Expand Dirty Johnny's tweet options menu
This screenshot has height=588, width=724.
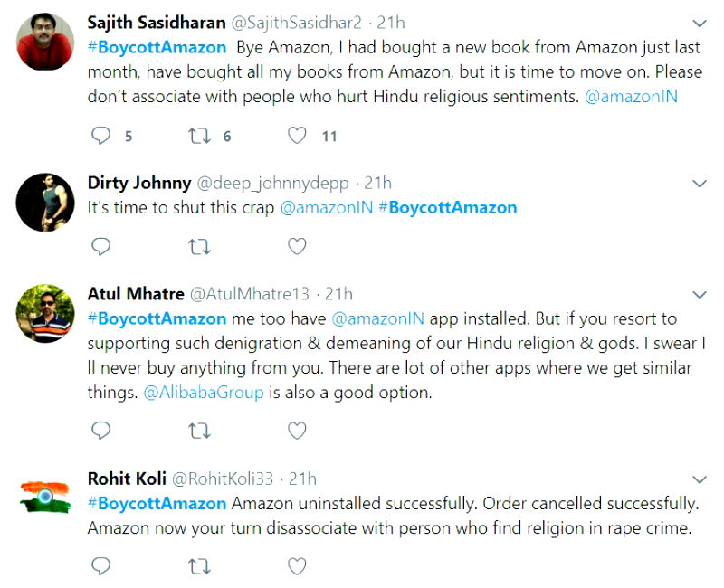[x=699, y=184]
